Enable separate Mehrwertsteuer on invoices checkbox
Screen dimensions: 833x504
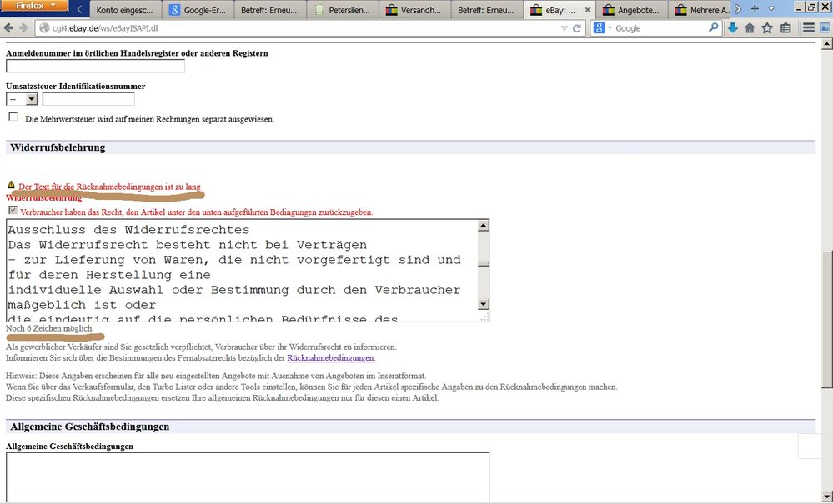pyautogui.click(x=13, y=117)
